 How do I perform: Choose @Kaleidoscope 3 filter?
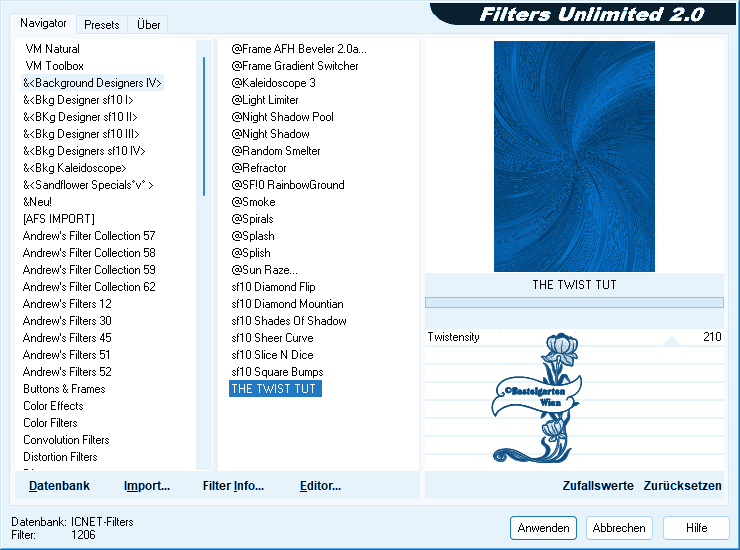(x=273, y=83)
